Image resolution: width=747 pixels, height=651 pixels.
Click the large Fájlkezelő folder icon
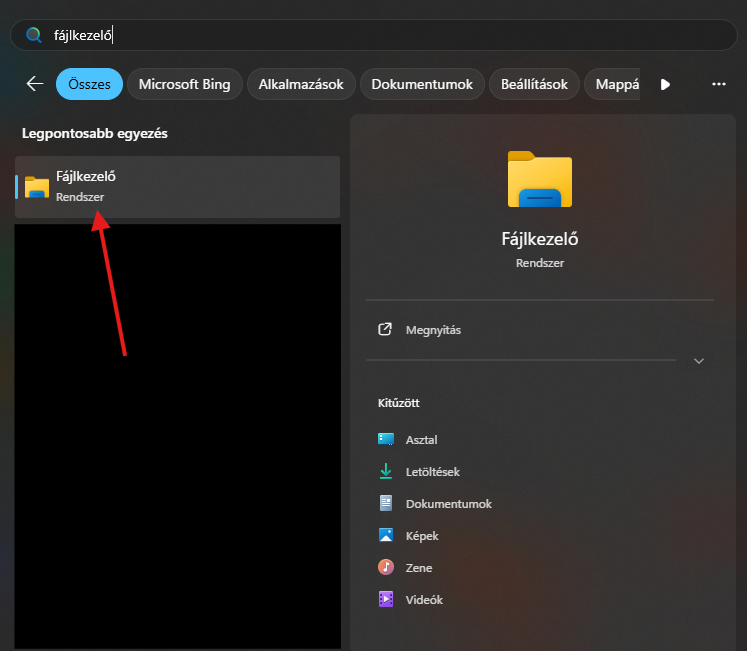(x=539, y=180)
